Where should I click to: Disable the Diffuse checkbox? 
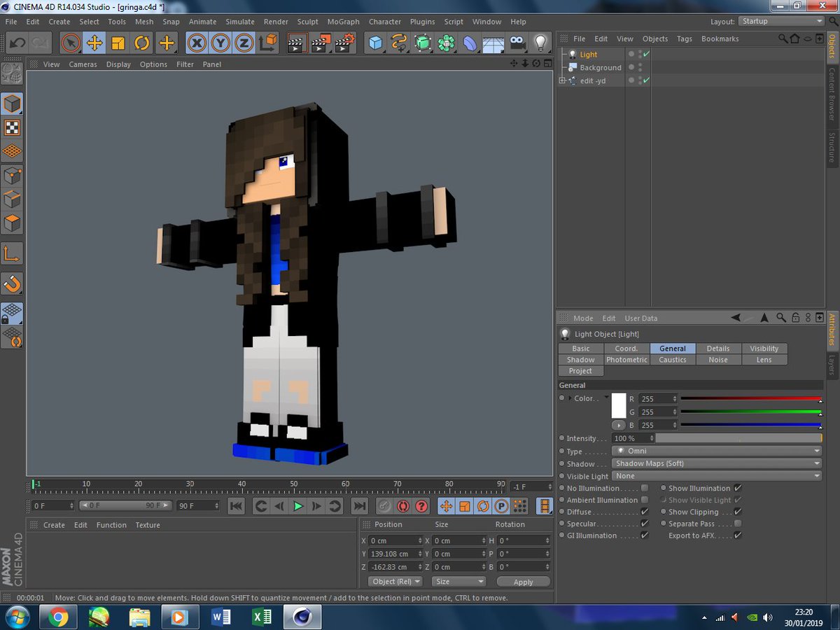645,512
